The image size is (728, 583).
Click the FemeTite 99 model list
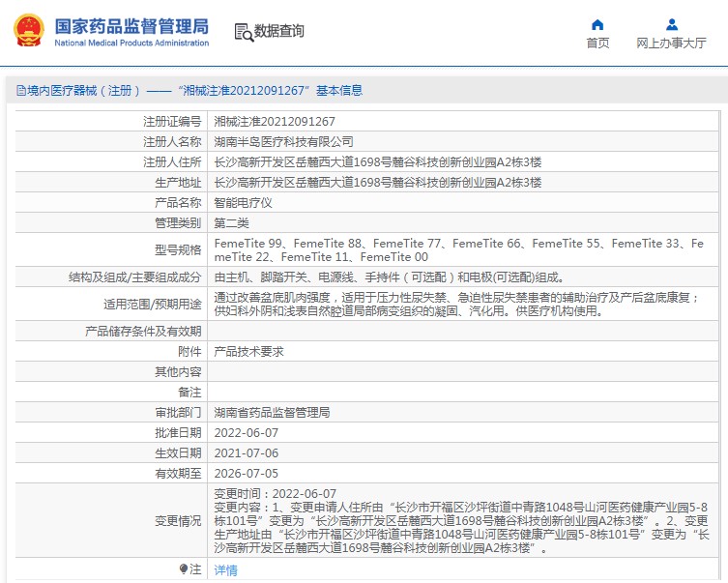pos(458,250)
